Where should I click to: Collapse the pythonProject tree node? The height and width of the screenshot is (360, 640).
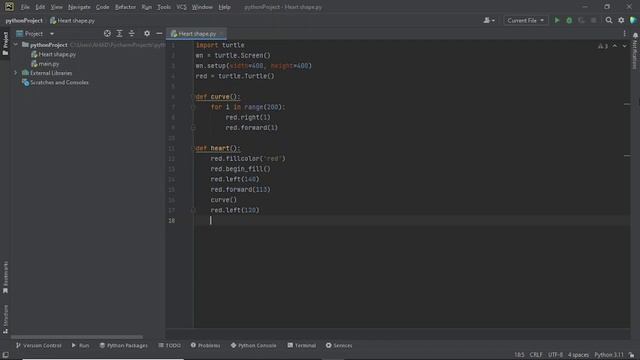(16, 44)
